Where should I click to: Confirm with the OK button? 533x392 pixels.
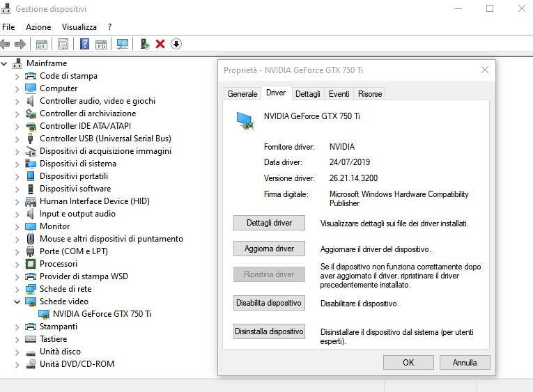[x=408, y=363]
